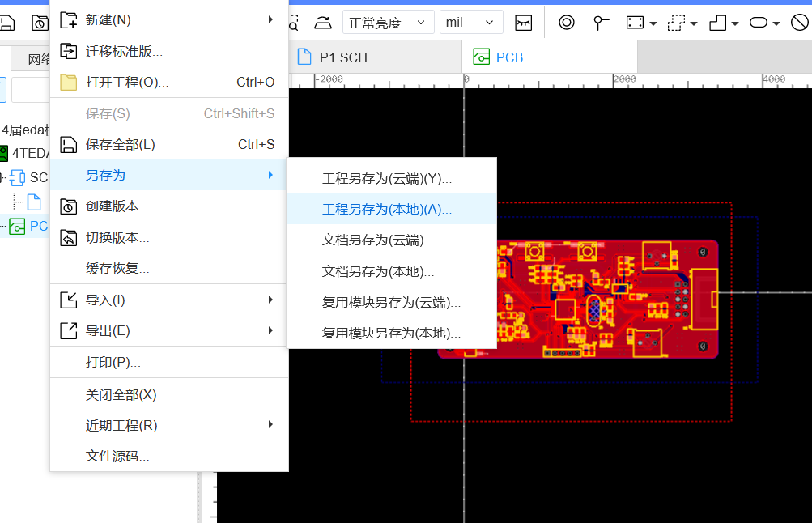Open the mil unit dropdown
The height and width of the screenshot is (523, 812).
click(x=470, y=22)
